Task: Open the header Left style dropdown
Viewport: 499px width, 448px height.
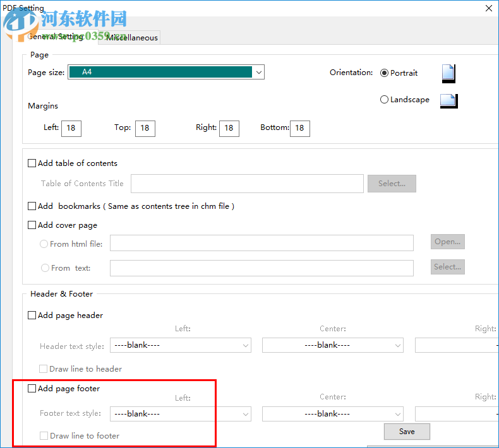Action: (181, 345)
